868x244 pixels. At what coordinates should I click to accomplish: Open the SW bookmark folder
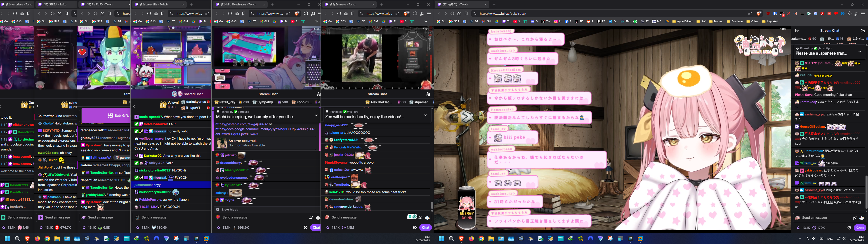[x=701, y=21]
